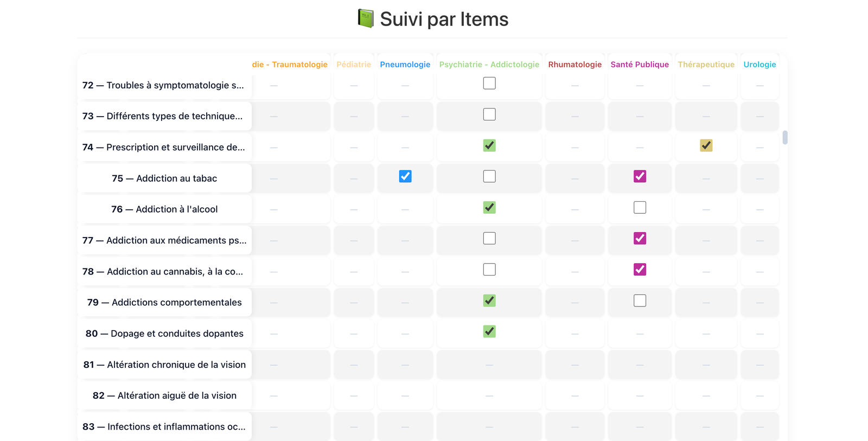Select the Rhumatologie column header
This screenshot has width=868, height=441.
click(x=575, y=65)
